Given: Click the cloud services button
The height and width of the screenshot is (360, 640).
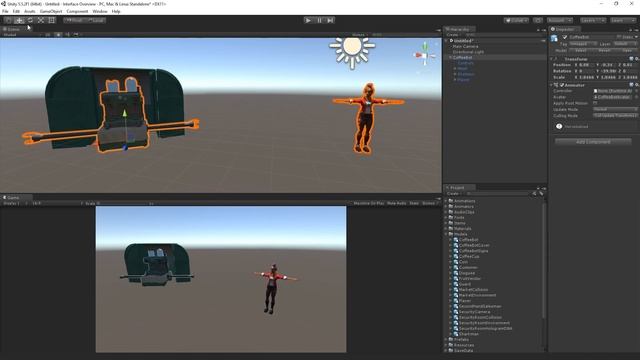Looking at the screenshot, I should tap(538, 20).
